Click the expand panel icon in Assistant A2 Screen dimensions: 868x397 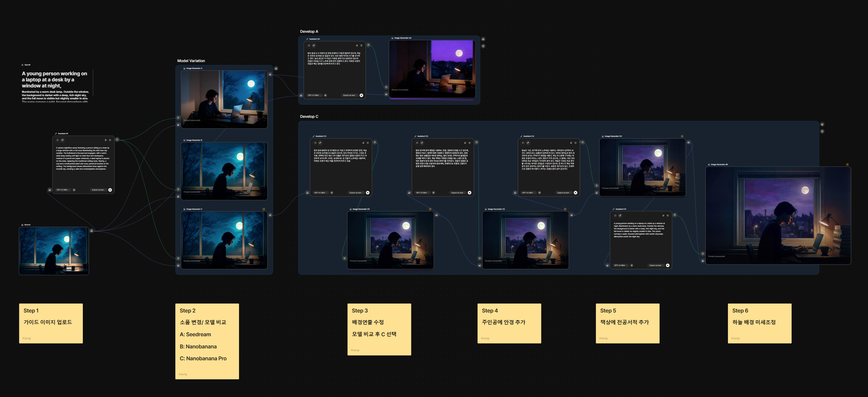pyautogui.click(x=361, y=45)
